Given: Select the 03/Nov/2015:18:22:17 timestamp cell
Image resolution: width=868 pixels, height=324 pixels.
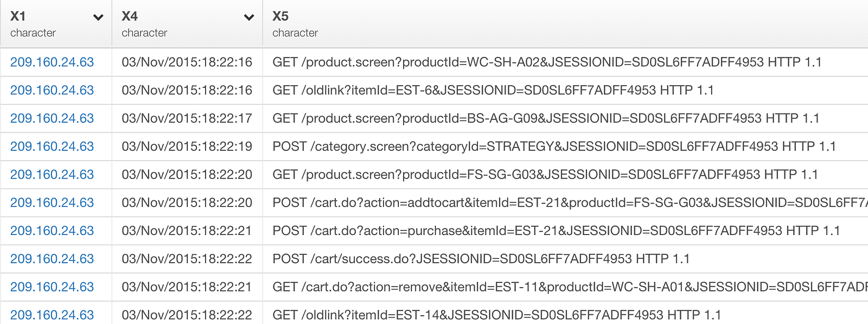Looking at the screenshot, I should (187, 118).
